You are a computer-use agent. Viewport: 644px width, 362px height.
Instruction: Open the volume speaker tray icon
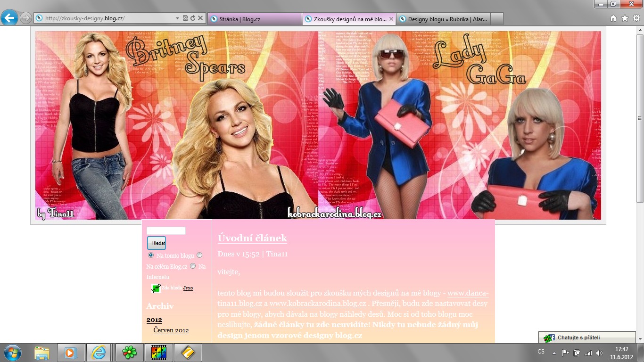pyautogui.click(x=599, y=353)
